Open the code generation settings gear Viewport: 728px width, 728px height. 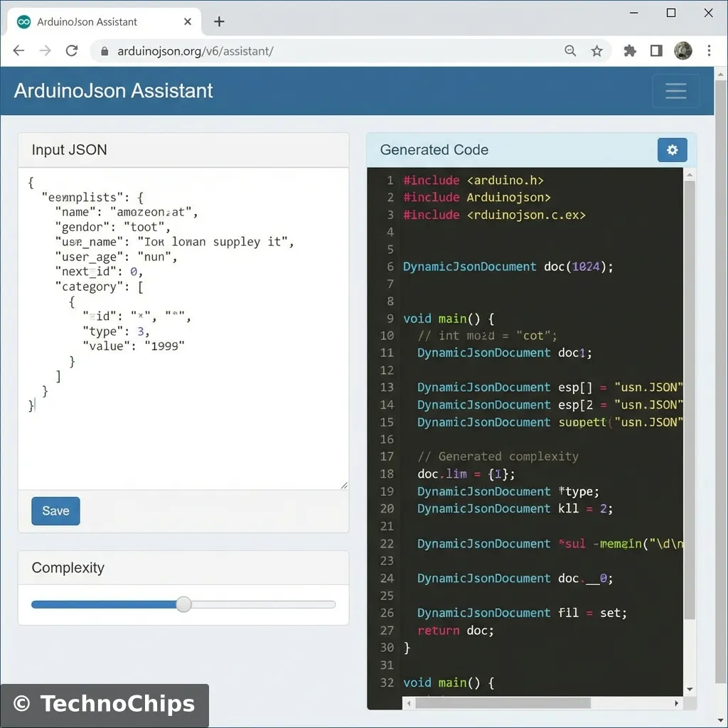click(x=672, y=150)
